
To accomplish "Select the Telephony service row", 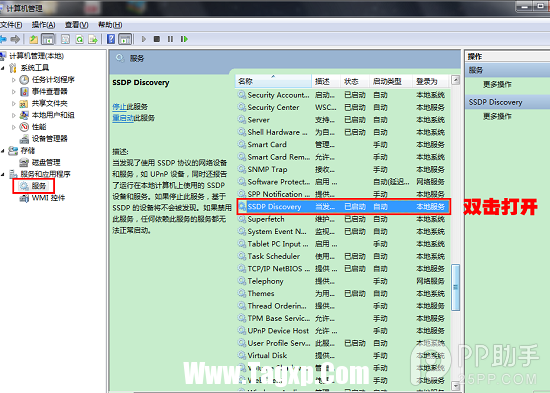I will click(x=343, y=281).
